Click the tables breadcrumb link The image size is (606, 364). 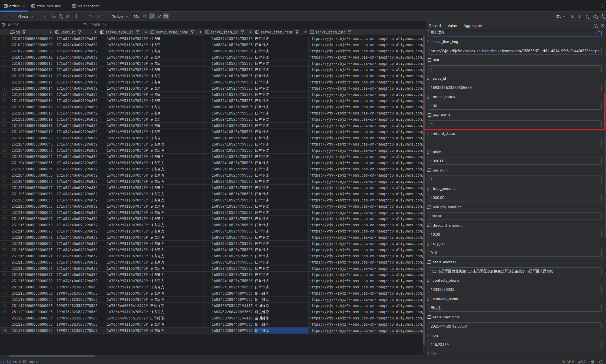coord(12,362)
